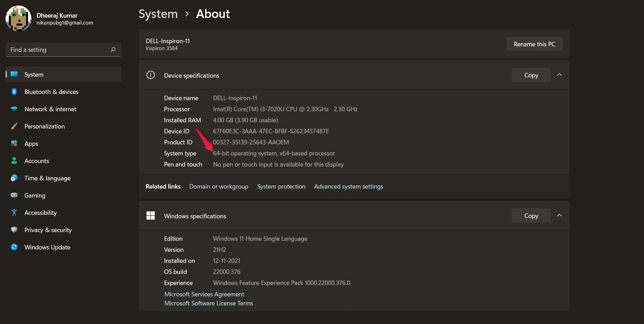
Task: Click the Device name value DELL-Inspiron-11
Action: point(235,98)
